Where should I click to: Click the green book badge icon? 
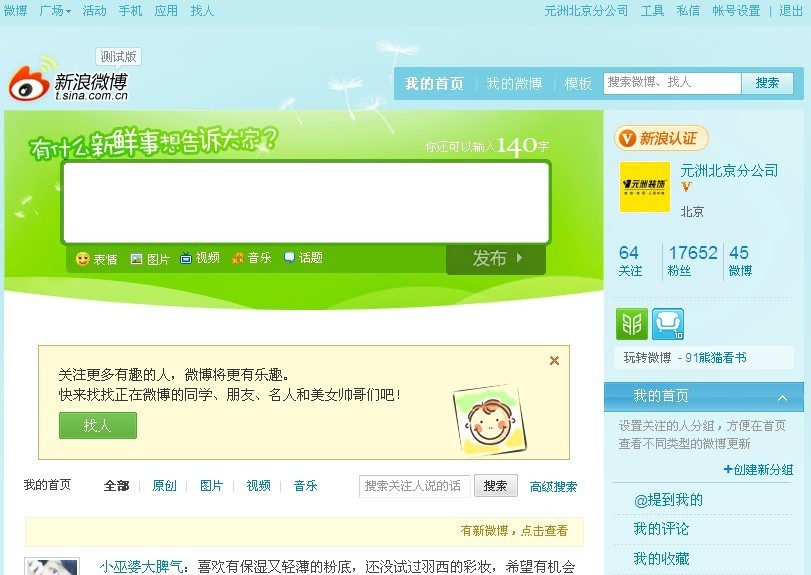tap(632, 324)
